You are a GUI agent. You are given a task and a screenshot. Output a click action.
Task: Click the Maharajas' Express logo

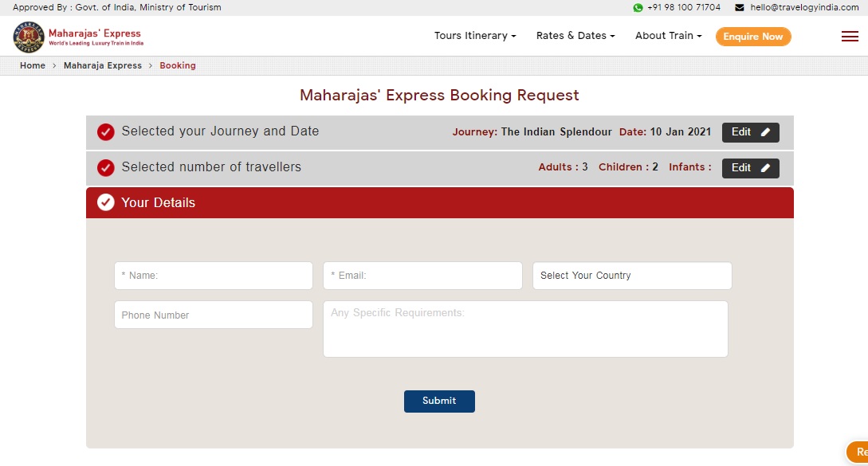77,37
